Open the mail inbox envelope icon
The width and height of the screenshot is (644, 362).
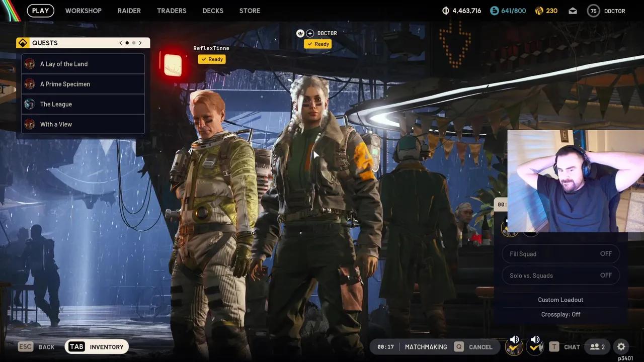tap(573, 10)
